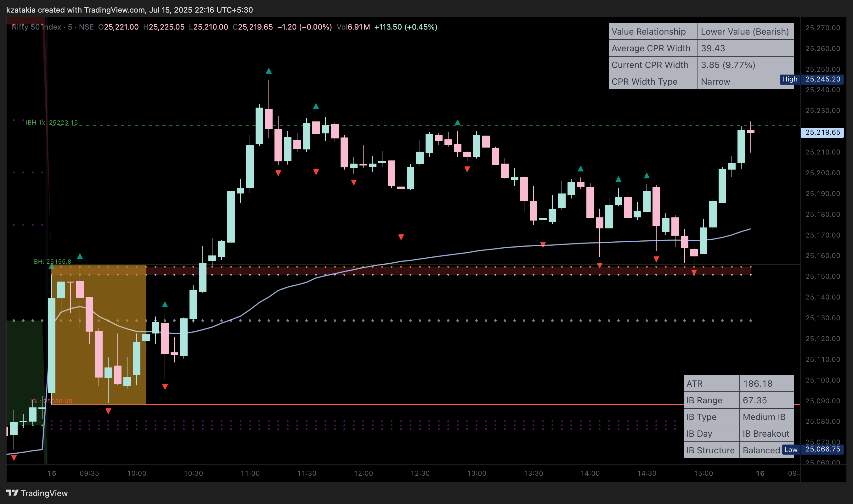Click the 'Average CPR Width' cell
This screenshot has width=853, height=504.
click(653, 48)
